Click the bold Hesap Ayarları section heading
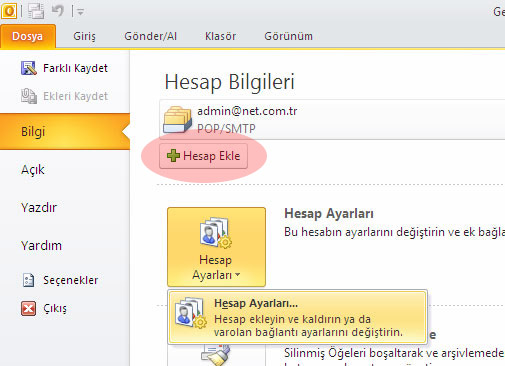The width and height of the screenshot is (505, 366). (329, 214)
